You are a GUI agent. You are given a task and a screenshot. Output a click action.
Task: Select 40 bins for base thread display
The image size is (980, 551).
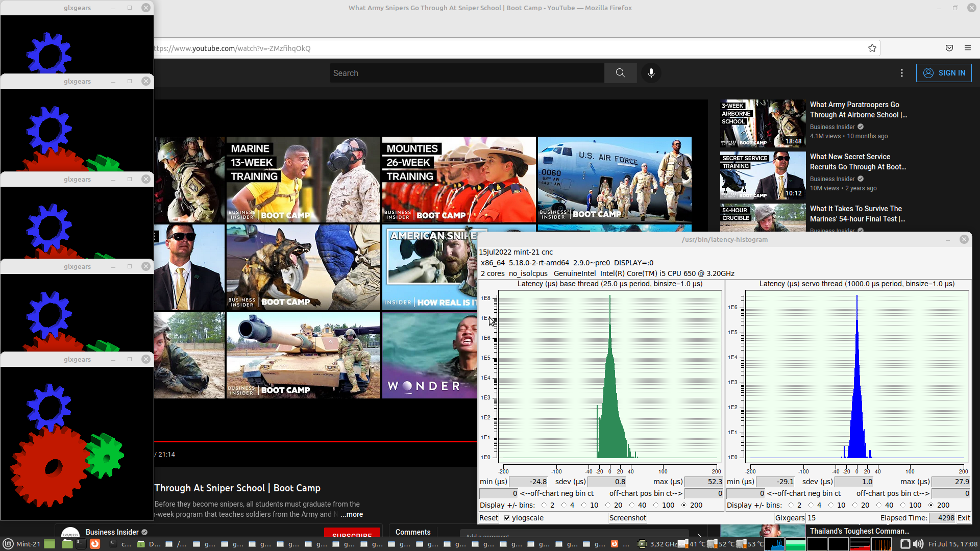(632, 505)
